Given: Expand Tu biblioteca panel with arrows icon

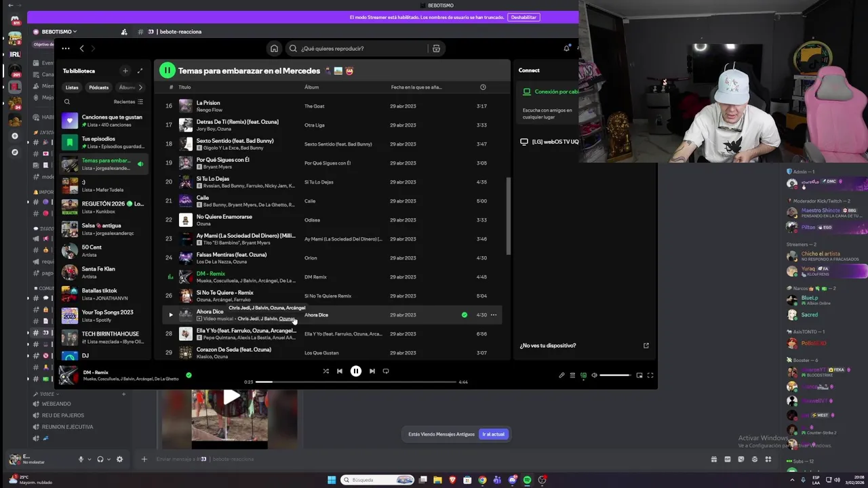Looking at the screenshot, I should (140, 70).
